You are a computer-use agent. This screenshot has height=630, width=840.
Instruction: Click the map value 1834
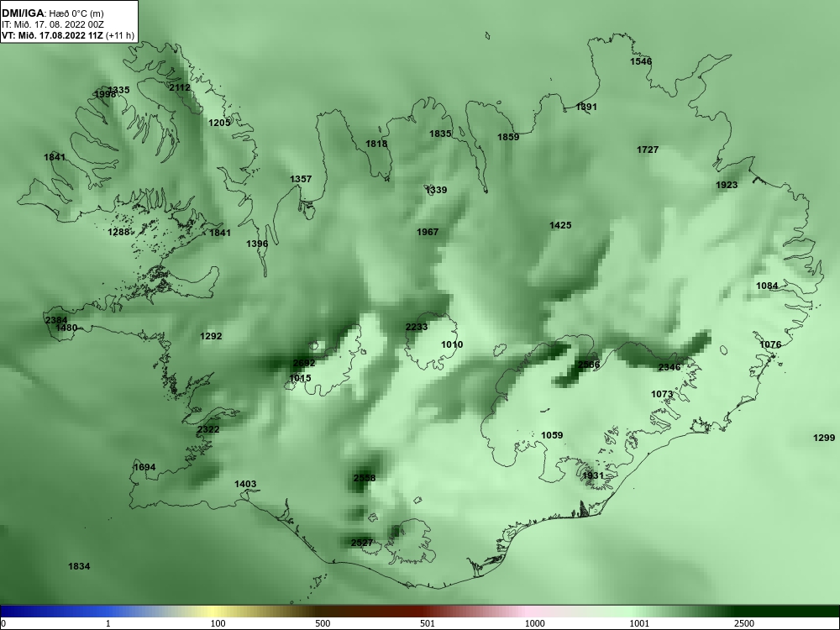click(79, 566)
